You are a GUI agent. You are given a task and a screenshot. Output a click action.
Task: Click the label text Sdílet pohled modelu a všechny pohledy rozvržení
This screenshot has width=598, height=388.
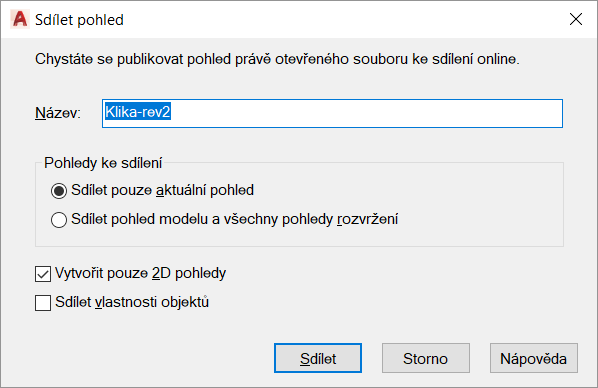point(235,219)
